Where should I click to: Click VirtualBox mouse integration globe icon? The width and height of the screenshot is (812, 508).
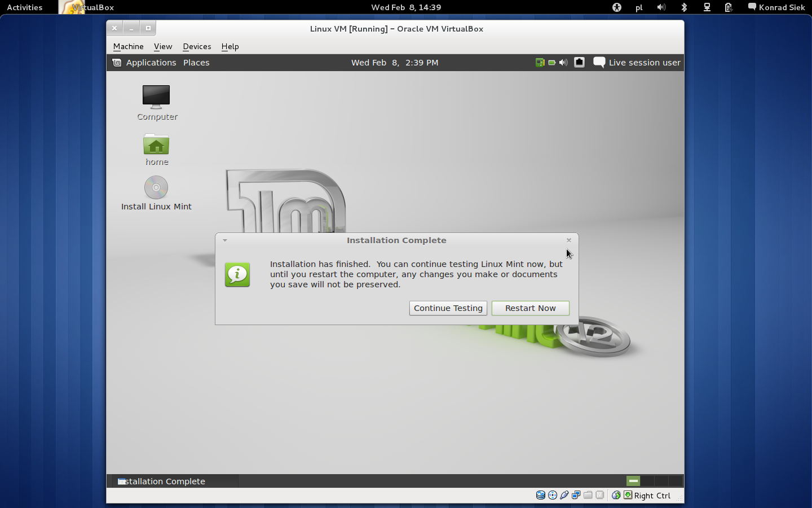tap(616, 495)
